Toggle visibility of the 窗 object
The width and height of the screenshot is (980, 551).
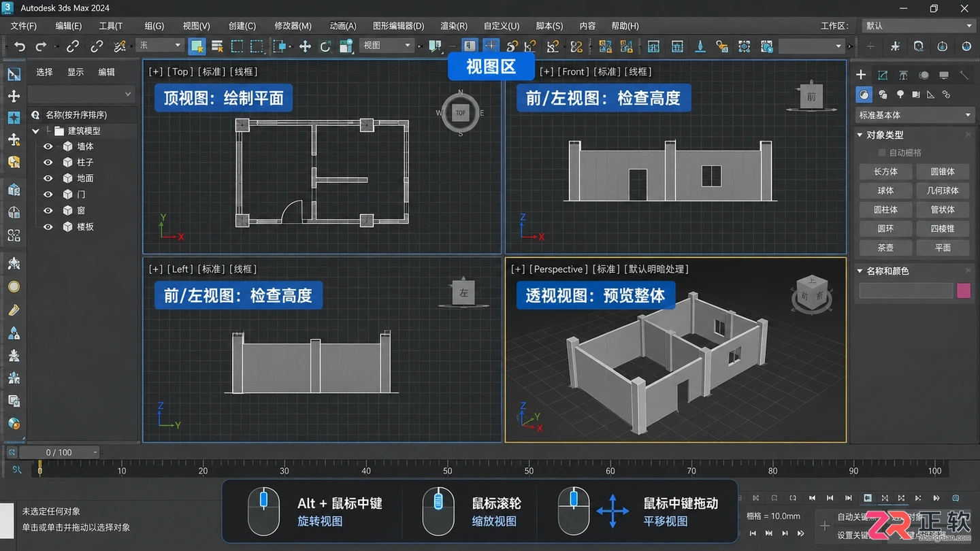coord(48,211)
